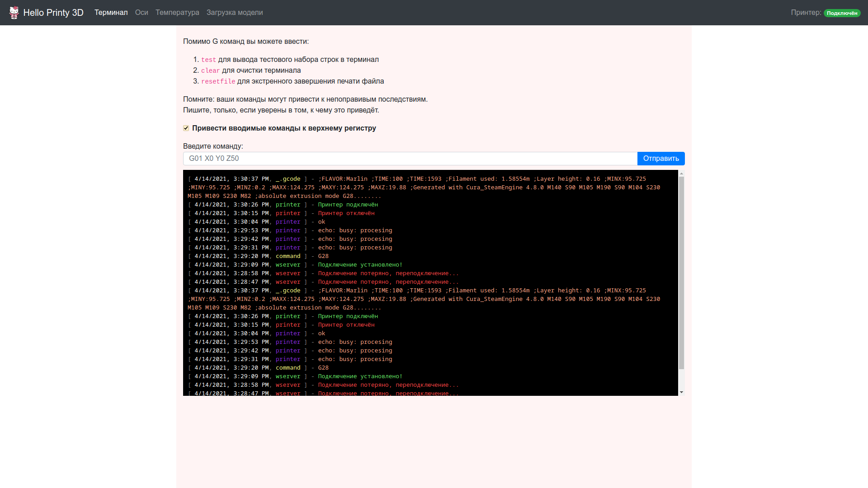This screenshot has width=868, height=488.
Task: Click the resetfile command keyword
Action: point(218,81)
